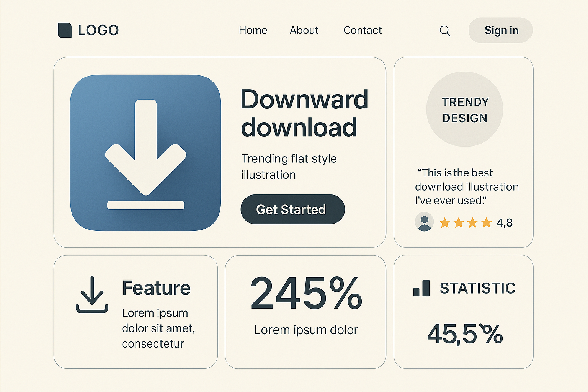Click the bar chart icon beside STATISTIC
This screenshot has height=392, width=588.
click(x=421, y=288)
